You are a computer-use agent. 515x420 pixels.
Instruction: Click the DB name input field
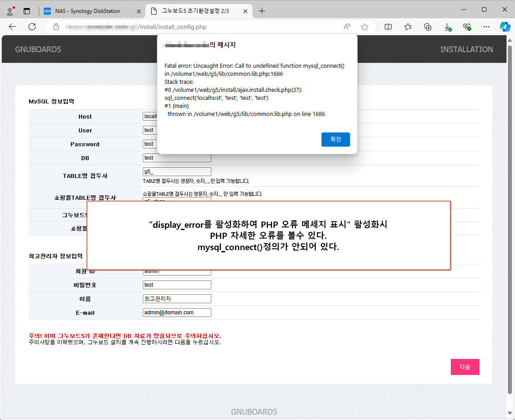point(177,158)
